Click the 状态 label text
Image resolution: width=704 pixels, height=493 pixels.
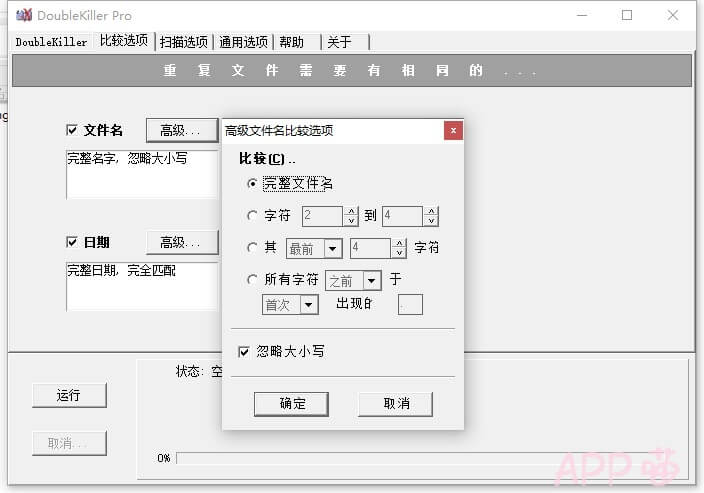198,371
